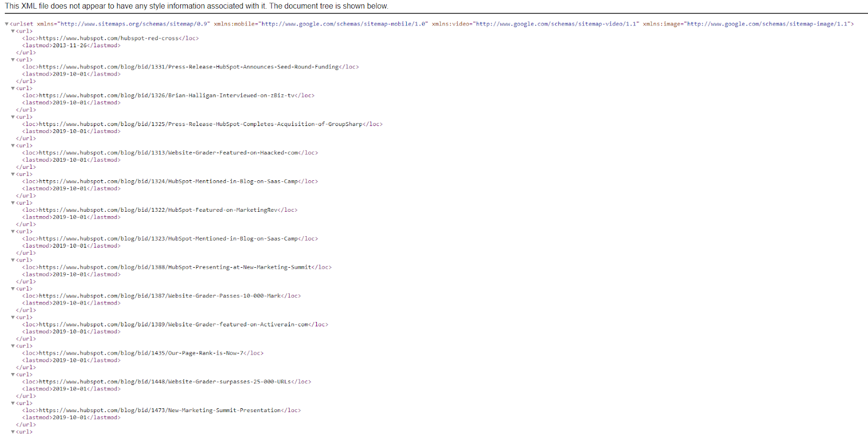Click loc URL Press-Release-HubSpot-Announces-Seed-Round-Funding
Screen dimensions: 868x436
point(189,67)
